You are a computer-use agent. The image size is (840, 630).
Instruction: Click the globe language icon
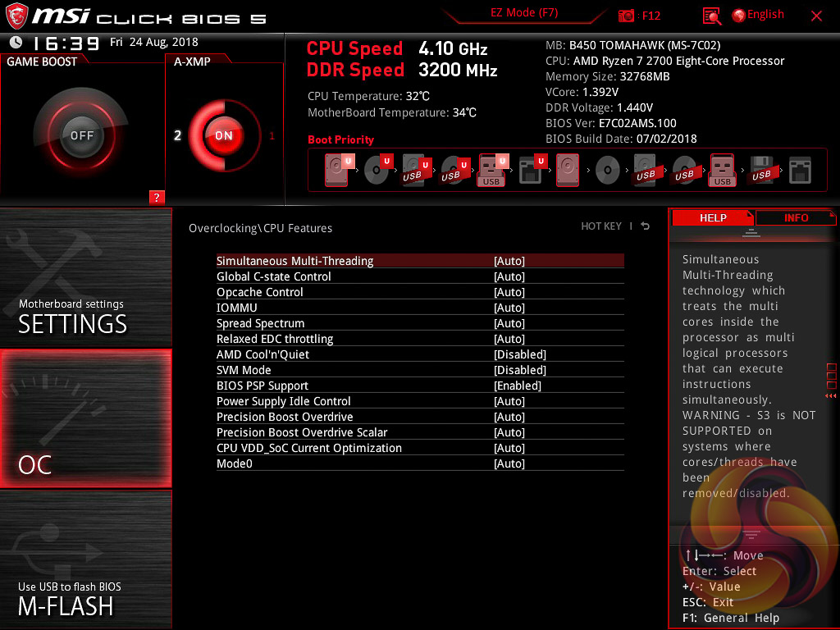point(739,16)
